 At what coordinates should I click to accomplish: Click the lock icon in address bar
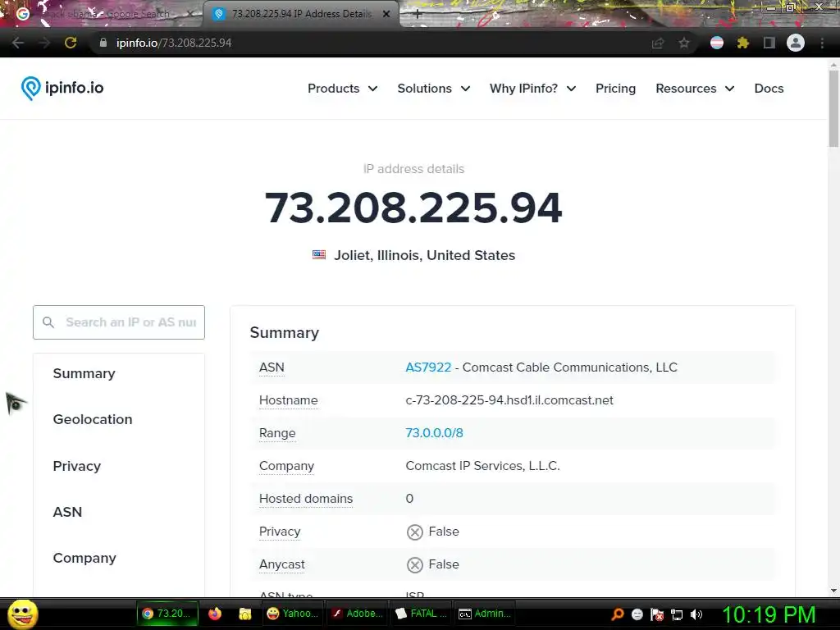tap(103, 43)
